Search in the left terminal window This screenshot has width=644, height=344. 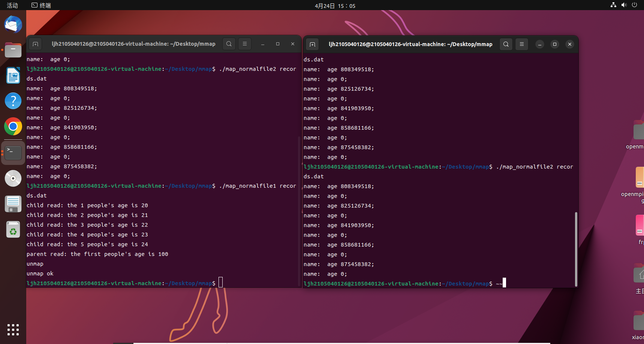229,44
